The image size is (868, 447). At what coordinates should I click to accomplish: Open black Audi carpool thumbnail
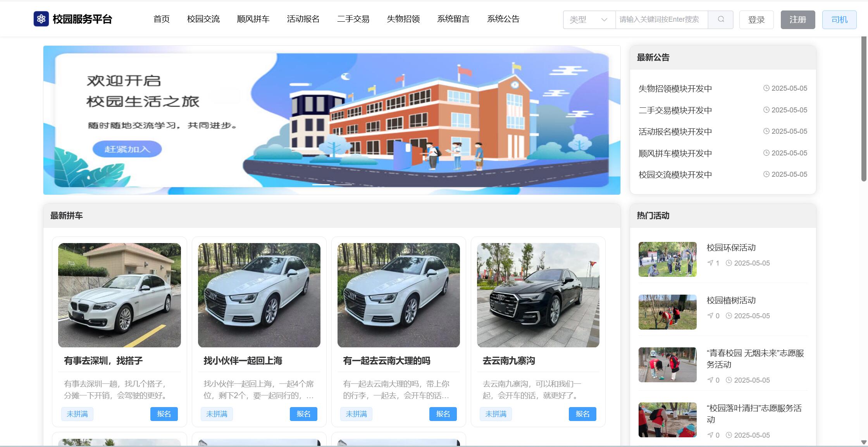538,295
